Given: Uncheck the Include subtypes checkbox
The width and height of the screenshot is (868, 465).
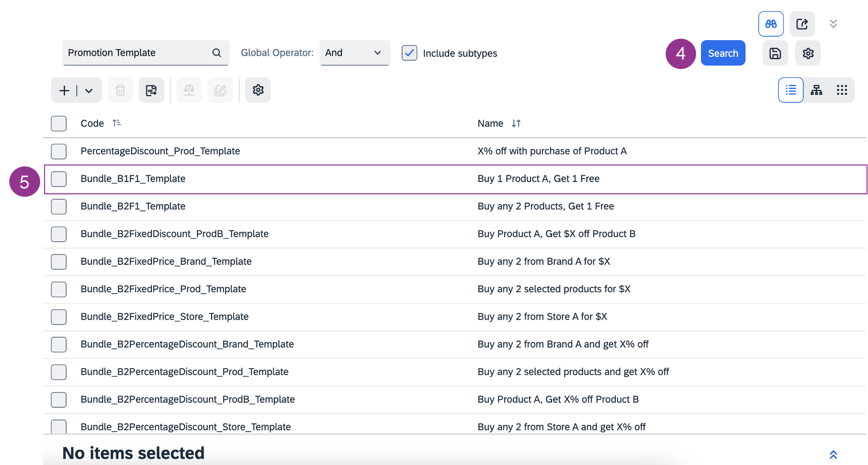Looking at the screenshot, I should point(410,53).
